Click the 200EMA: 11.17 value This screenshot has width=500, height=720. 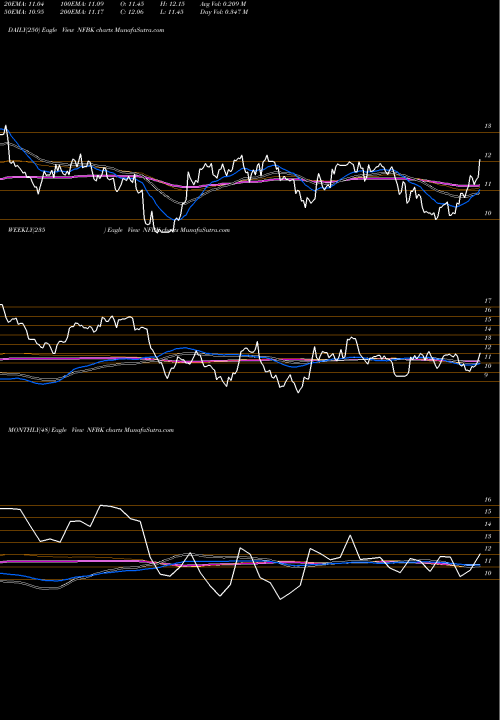pyautogui.click(x=82, y=12)
